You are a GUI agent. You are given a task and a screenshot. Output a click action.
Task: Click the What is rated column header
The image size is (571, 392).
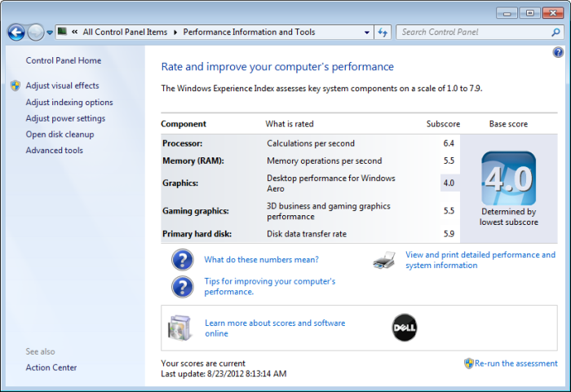(x=290, y=124)
